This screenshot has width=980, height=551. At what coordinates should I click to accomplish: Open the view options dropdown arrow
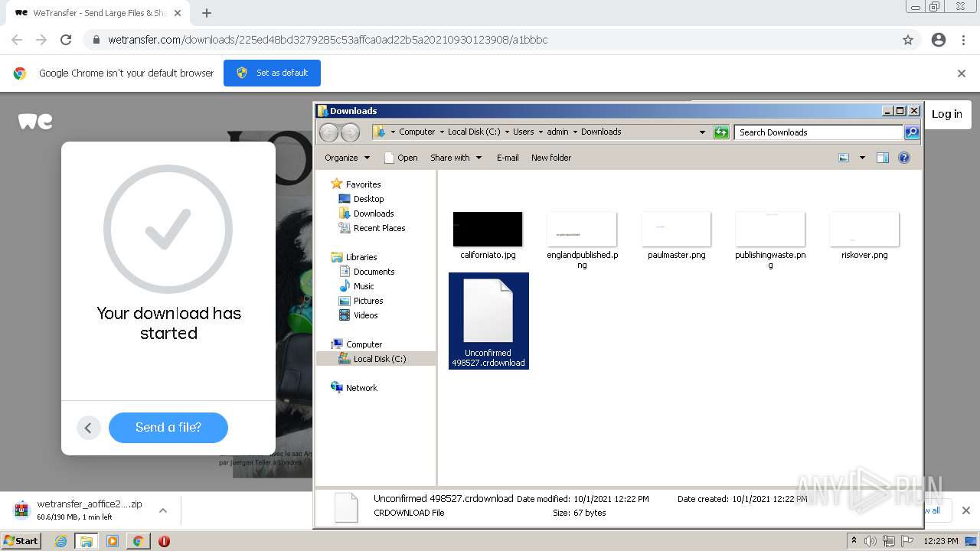click(x=862, y=158)
